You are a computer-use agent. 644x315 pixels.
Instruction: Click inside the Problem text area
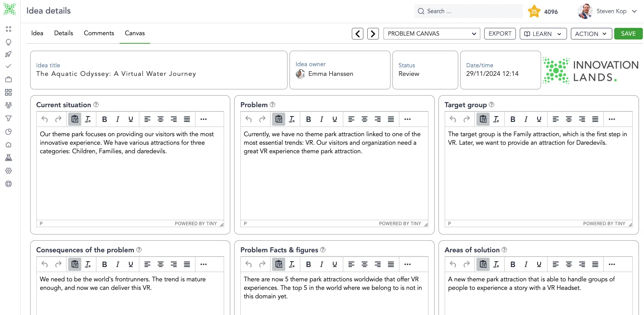coord(334,173)
